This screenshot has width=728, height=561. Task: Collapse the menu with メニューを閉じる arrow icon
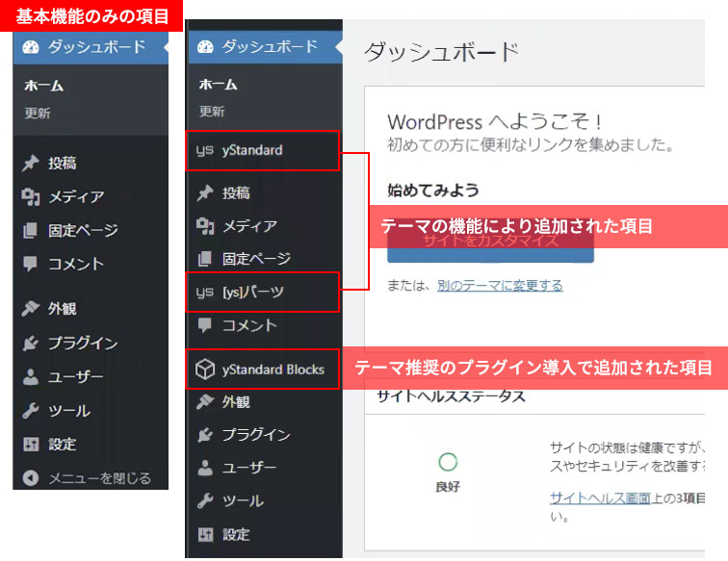pyautogui.click(x=31, y=478)
